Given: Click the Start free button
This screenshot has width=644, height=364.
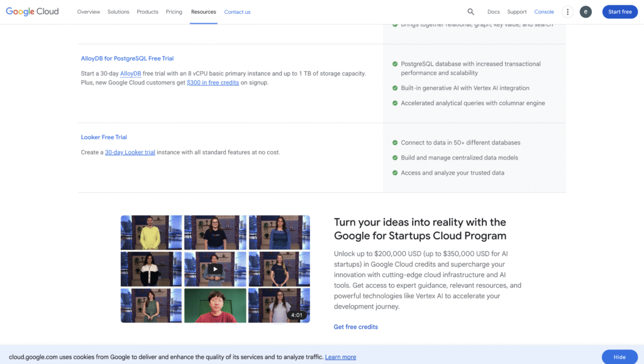Looking at the screenshot, I should click(x=619, y=11).
